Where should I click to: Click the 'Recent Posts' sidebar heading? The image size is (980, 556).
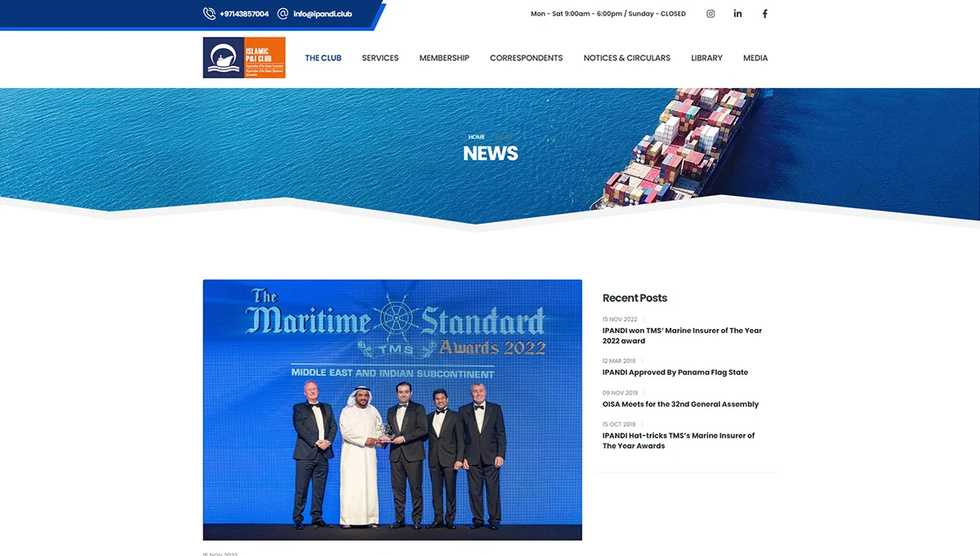click(635, 298)
